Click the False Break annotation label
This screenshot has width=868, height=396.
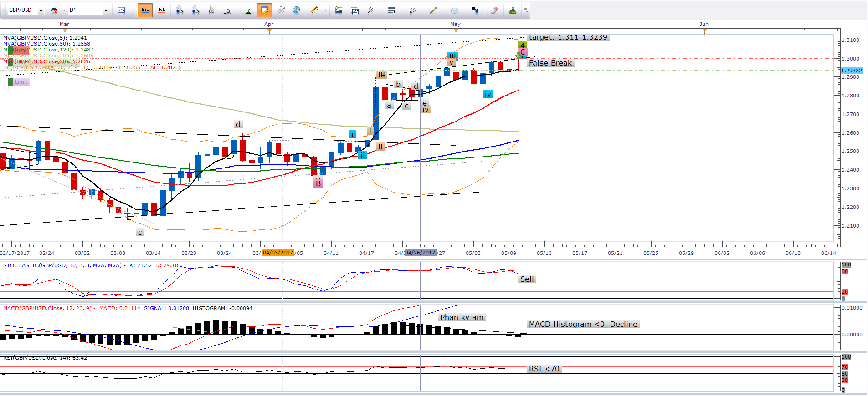[x=550, y=63]
